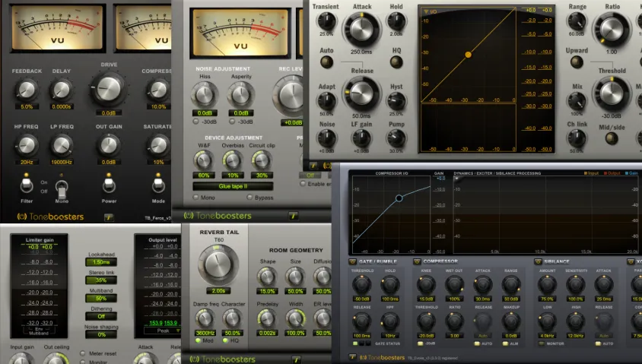
Task: Click the Lookahead 1.50ms value field
Action: point(101,261)
